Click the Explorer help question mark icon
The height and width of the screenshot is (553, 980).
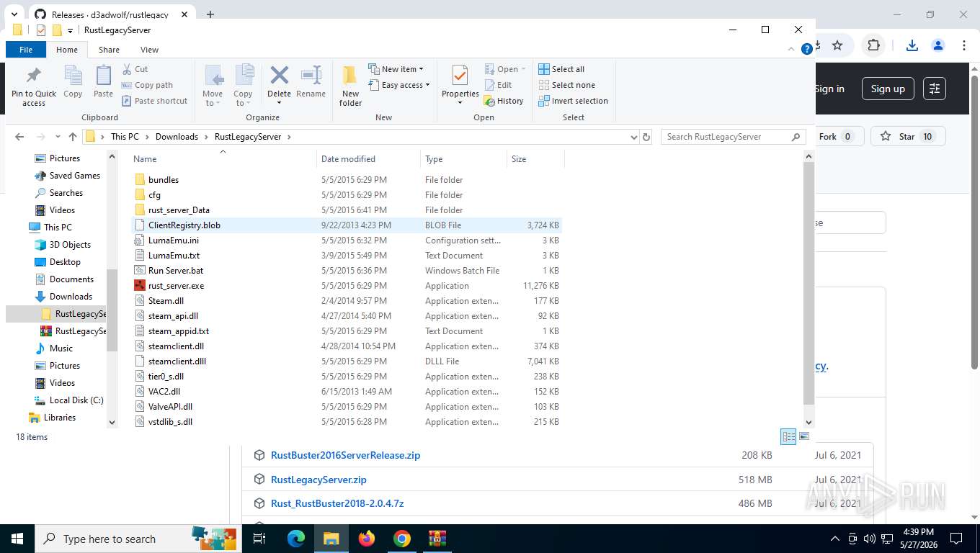(807, 49)
